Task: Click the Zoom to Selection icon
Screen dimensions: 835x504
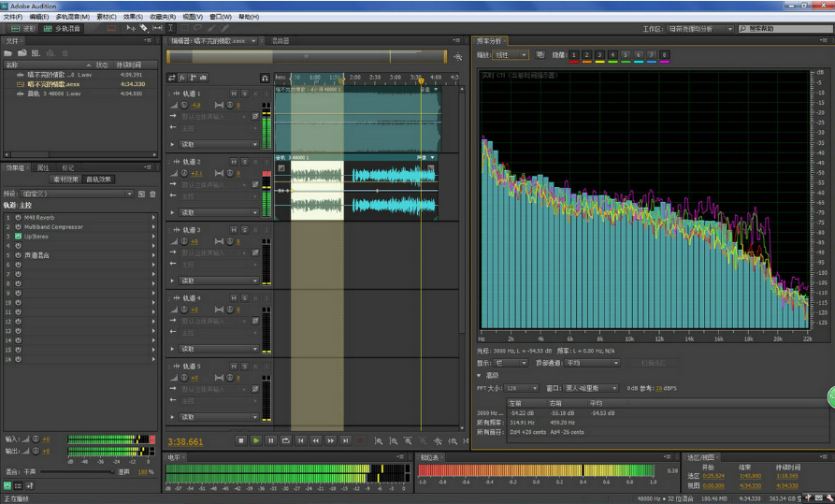Action: [453, 441]
